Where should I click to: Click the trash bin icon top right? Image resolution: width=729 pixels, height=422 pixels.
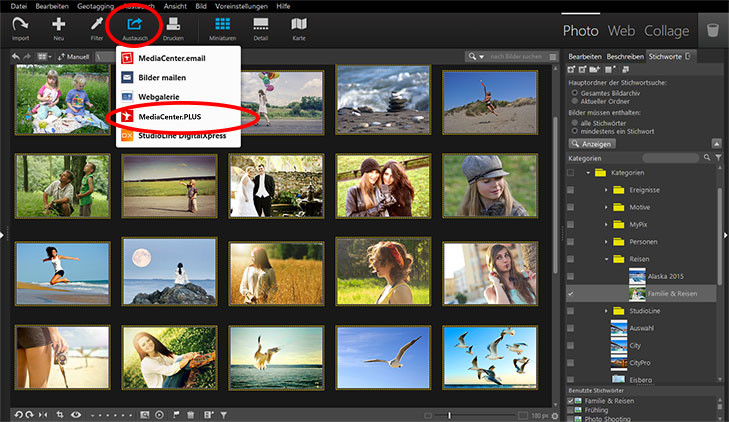(712, 31)
